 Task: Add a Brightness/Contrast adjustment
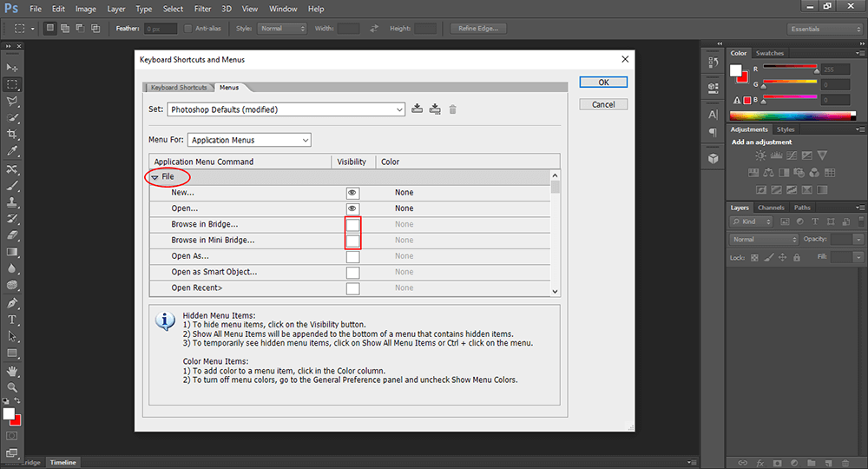[761, 155]
